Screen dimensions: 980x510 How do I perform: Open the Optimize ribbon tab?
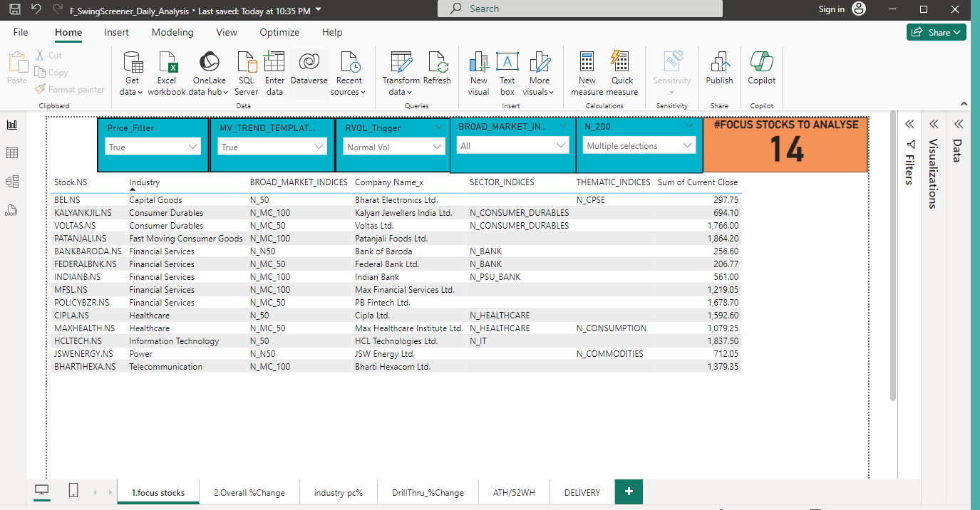pyautogui.click(x=279, y=32)
